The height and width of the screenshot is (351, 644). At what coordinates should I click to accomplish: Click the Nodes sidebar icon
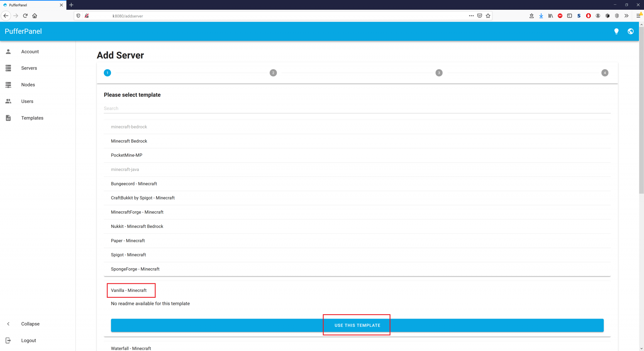(8, 85)
